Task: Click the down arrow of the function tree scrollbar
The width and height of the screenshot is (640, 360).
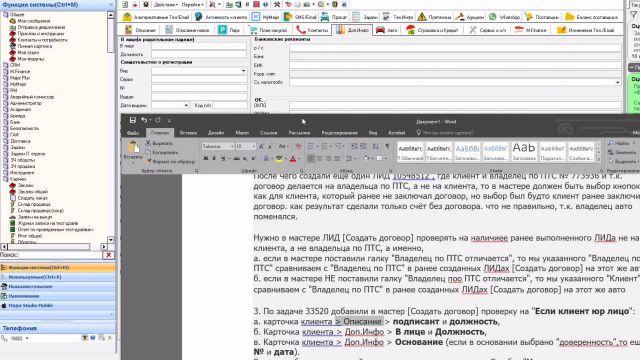Action: coord(111,240)
